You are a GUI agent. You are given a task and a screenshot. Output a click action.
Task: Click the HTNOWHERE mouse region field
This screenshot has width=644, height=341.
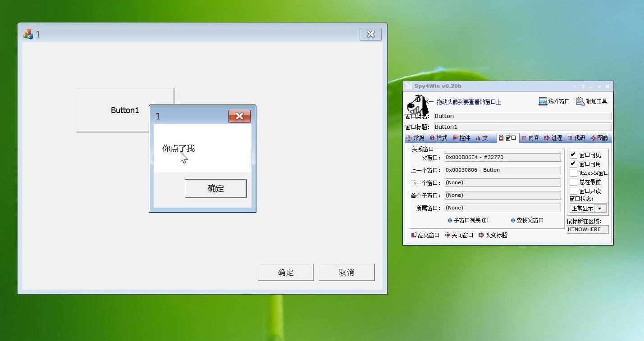click(x=587, y=229)
